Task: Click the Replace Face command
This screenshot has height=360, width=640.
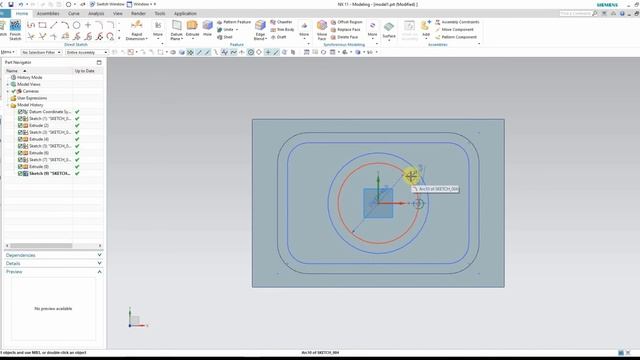Action: (346, 29)
